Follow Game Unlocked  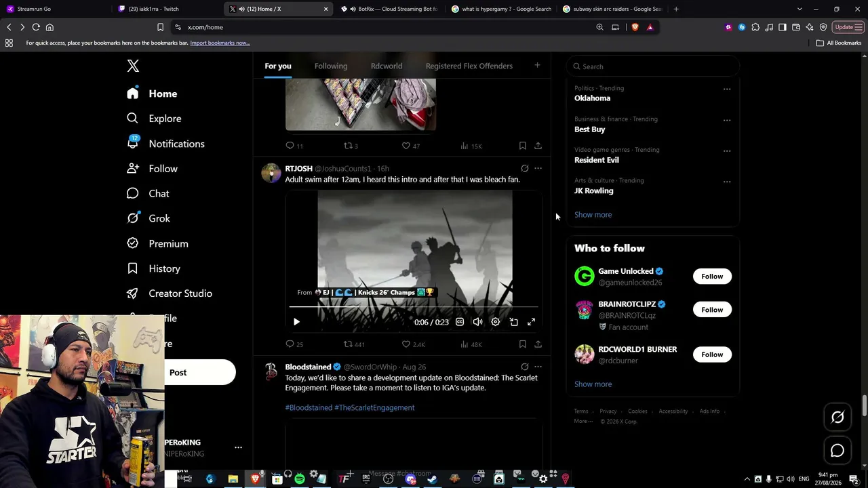(x=712, y=277)
